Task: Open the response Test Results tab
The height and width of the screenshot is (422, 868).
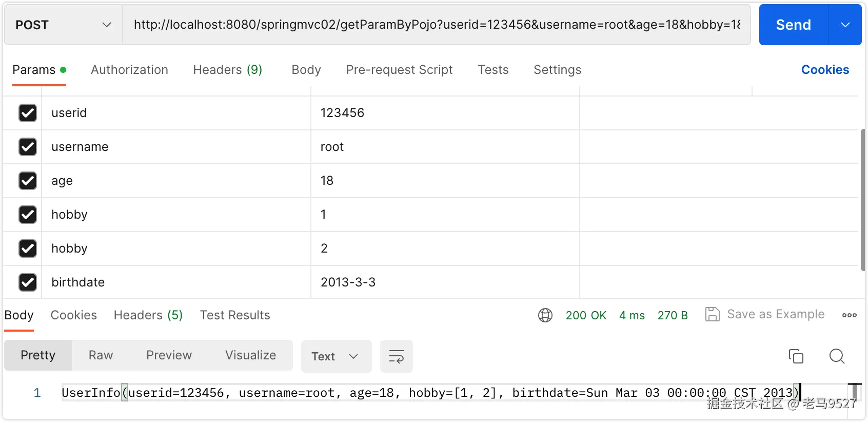Action: (235, 315)
